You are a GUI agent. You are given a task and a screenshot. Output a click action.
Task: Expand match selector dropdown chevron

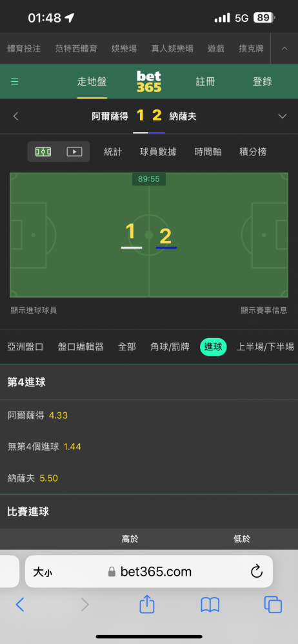(283, 116)
